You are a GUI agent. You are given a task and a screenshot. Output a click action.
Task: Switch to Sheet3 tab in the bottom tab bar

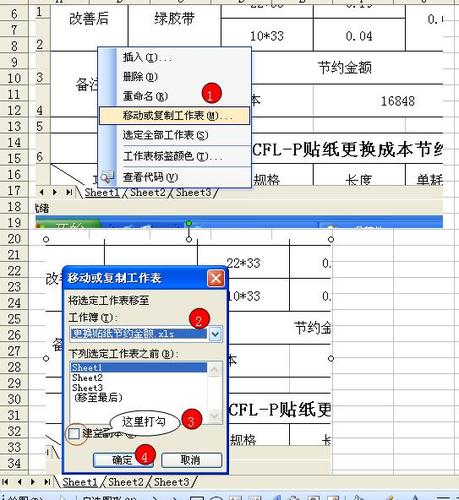point(171,482)
